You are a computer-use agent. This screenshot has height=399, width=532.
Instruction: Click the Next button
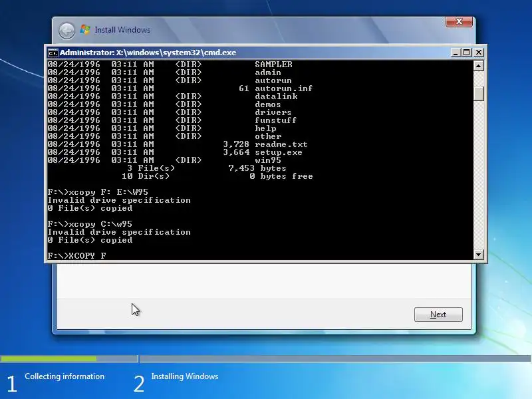pos(438,315)
